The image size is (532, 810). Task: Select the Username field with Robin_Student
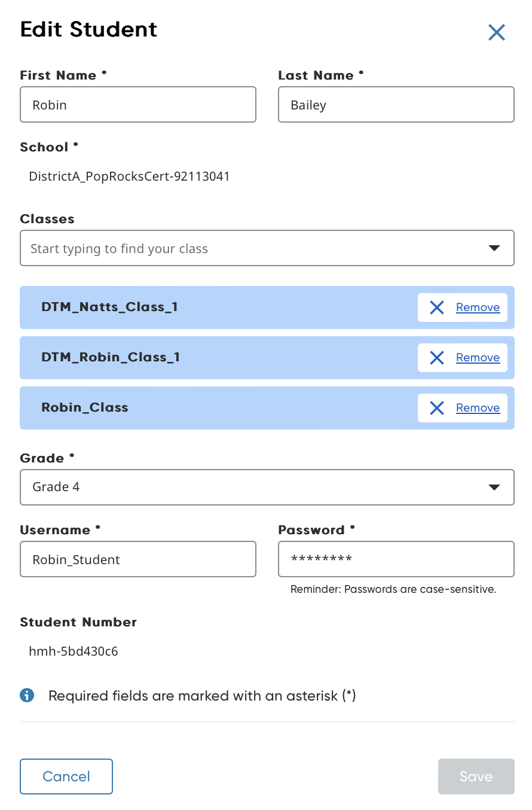(138, 559)
